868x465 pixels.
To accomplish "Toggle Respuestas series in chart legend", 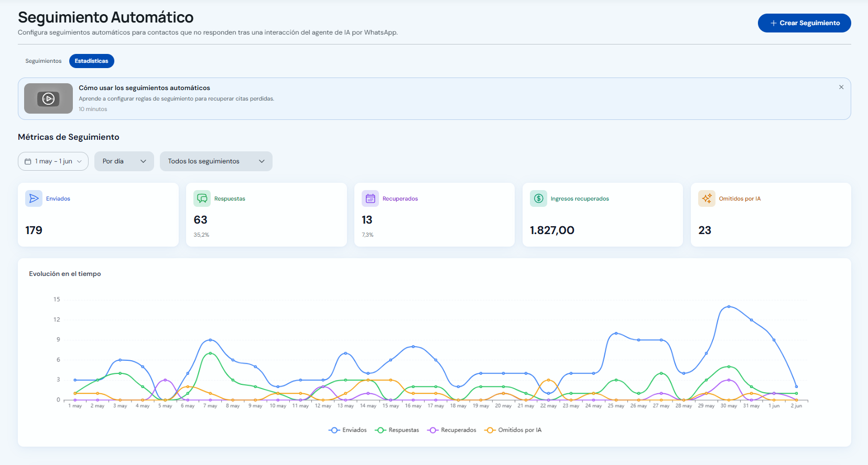I will click(x=397, y=430).
